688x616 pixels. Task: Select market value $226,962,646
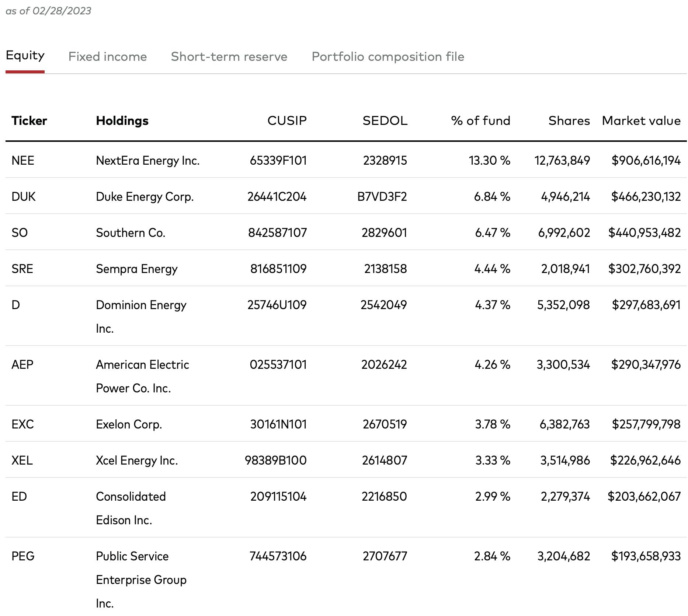[645, 460]
